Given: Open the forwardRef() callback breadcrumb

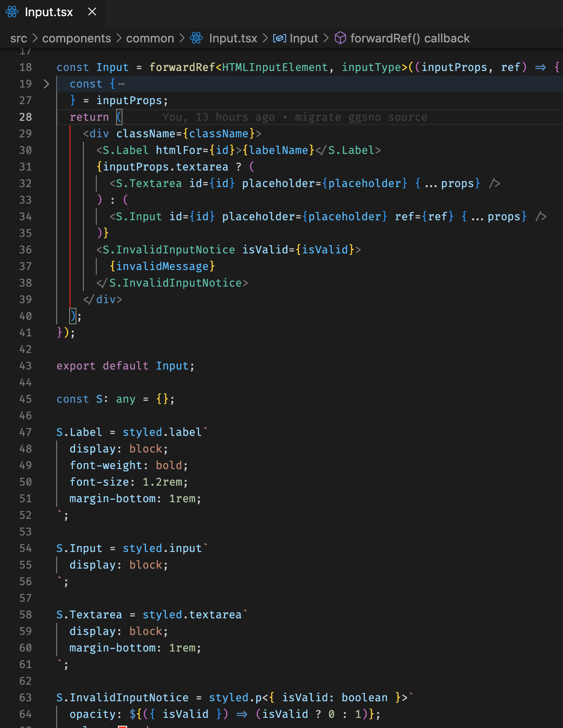Looking at the screenshot, I should tap(410, 38).
